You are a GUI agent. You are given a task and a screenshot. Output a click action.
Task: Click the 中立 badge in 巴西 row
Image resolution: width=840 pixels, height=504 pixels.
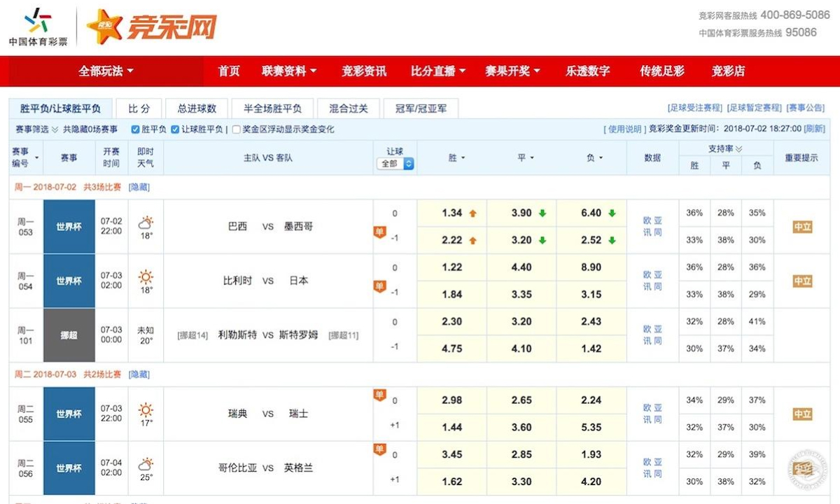(x=802, y=226)
